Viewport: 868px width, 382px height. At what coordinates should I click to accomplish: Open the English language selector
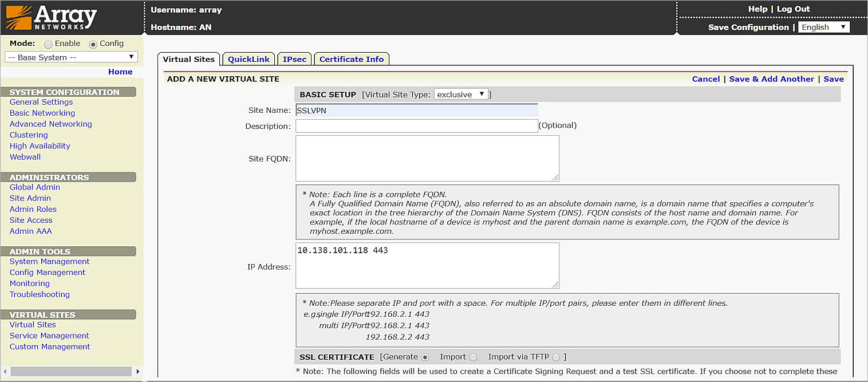point(824,27)
